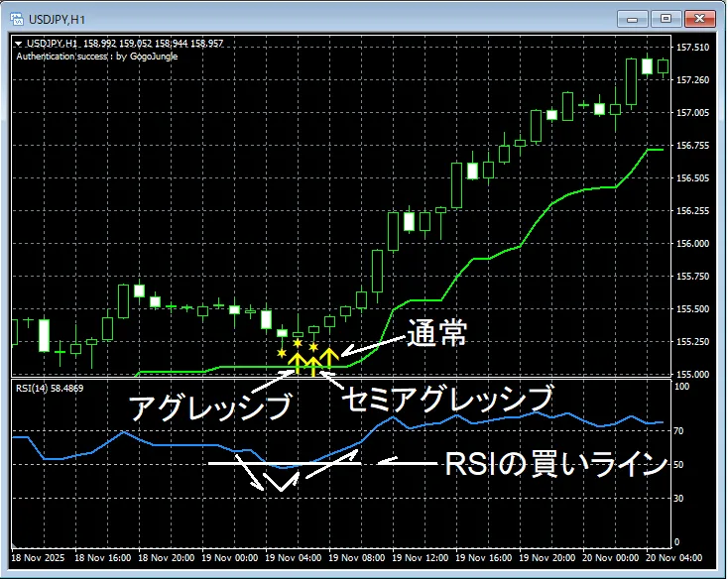Click the '18 Nov 16:00' time axis label
Screen dimensions: 728x579
[102, 557]
